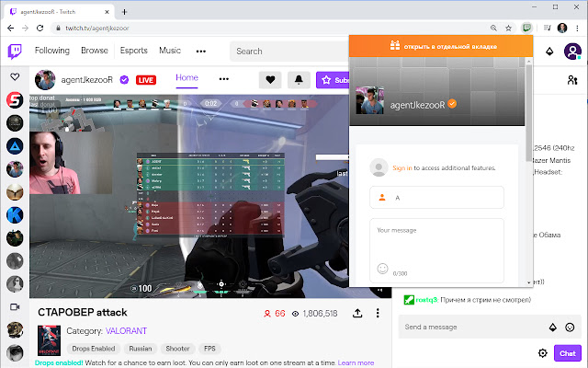Open the blue triangle channel in sidebar
Screen dimensions: 588x368
point(15,146)
